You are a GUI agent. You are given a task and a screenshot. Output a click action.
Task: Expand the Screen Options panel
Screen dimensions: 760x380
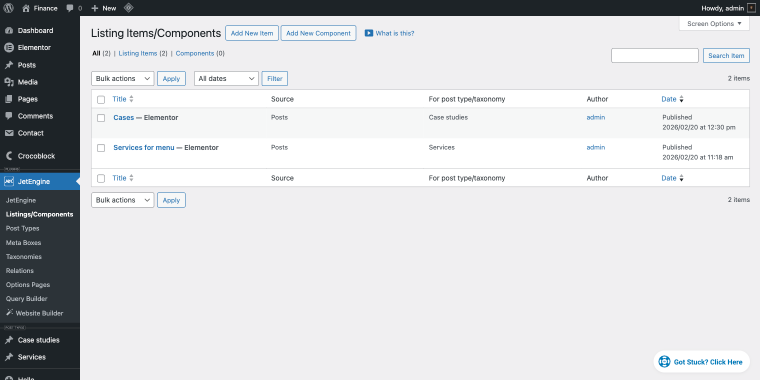[x=714, y=24]
